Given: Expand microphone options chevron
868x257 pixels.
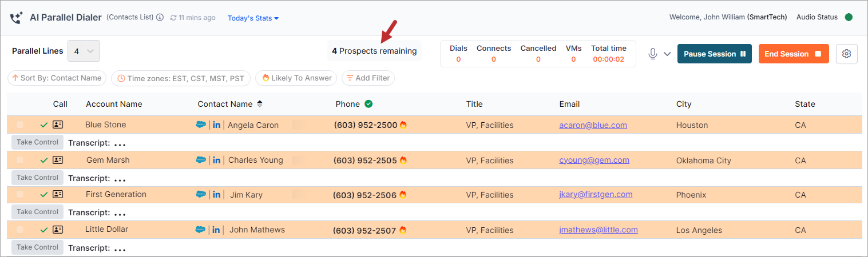Looking at the screenshot, I should coord(667,54).
